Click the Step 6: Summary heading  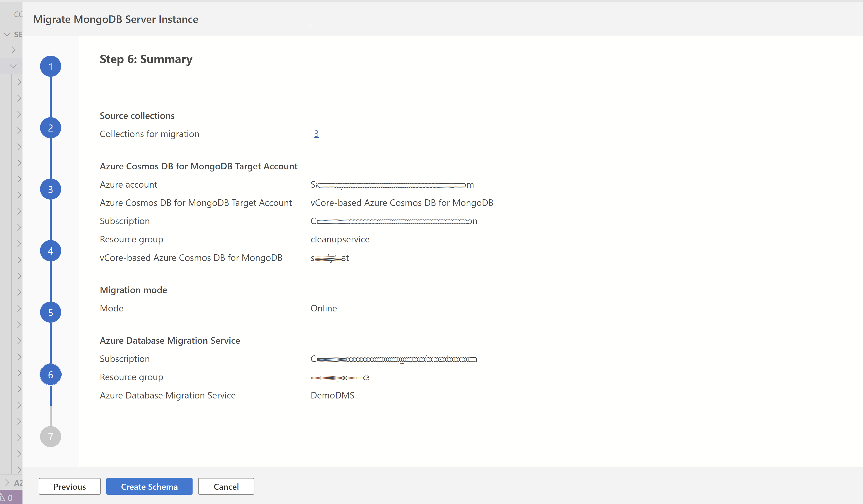(146, 59)
